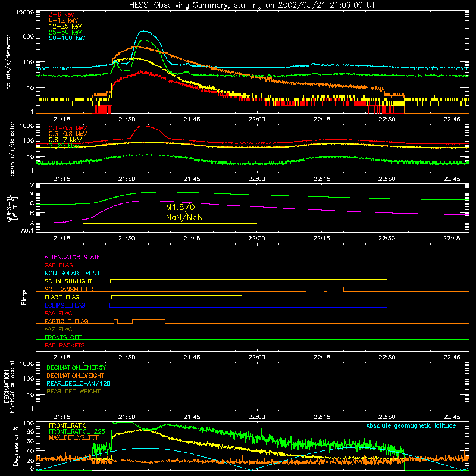Image resolution: width=476 pixels, height=476 pixels.
Task: Click the 21:45 tick label under Flags panel
Action: click(192, 358)
